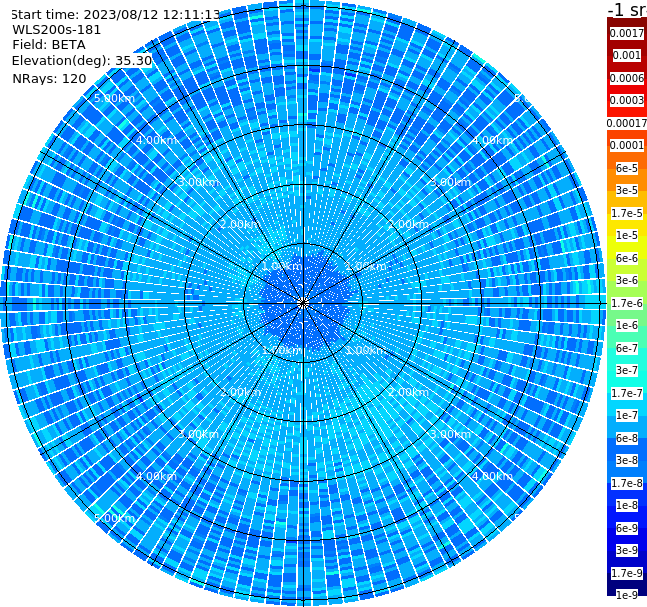Pick the 0.001 colorbar band
The height and width of the screenshot is (607, 647).
pyautogui.click(x=627, y=56)
